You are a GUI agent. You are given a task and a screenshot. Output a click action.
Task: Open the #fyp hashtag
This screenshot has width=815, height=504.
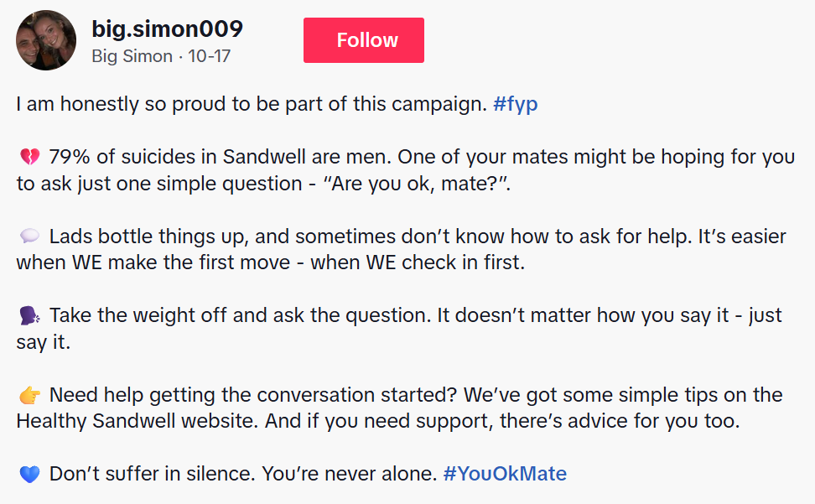[516, 104]
